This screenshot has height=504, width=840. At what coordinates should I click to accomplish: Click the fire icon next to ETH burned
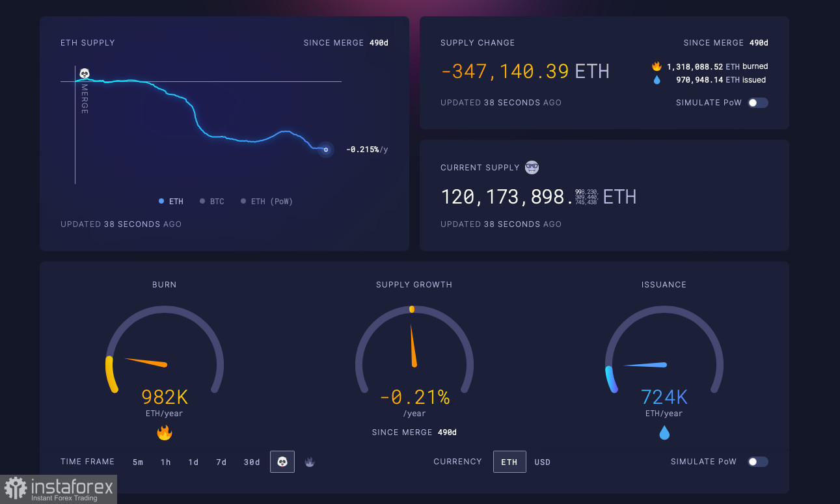[657, 66]
